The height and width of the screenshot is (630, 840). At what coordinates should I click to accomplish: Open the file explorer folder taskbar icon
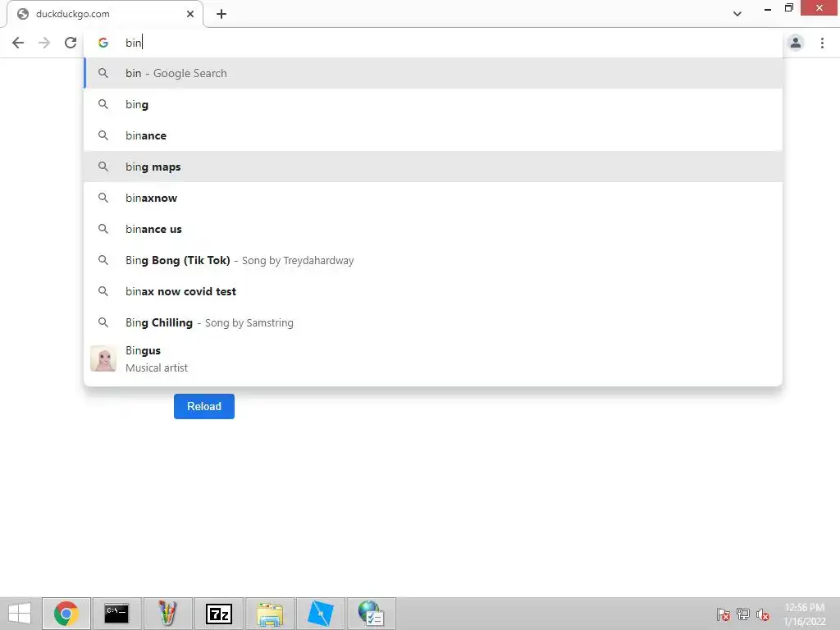pyautogui.click(x=269, y=614)
